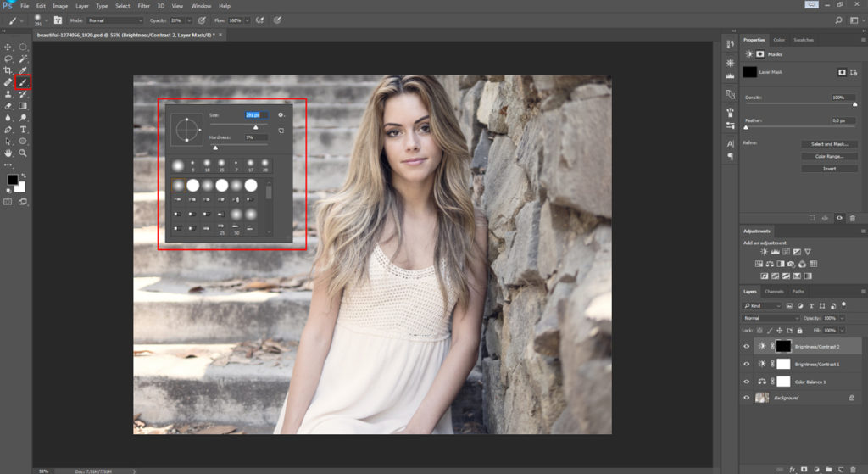Switch to the Channels tab
Image resolution: width=868 pixels, height=474 pixels.
(774, 292)
